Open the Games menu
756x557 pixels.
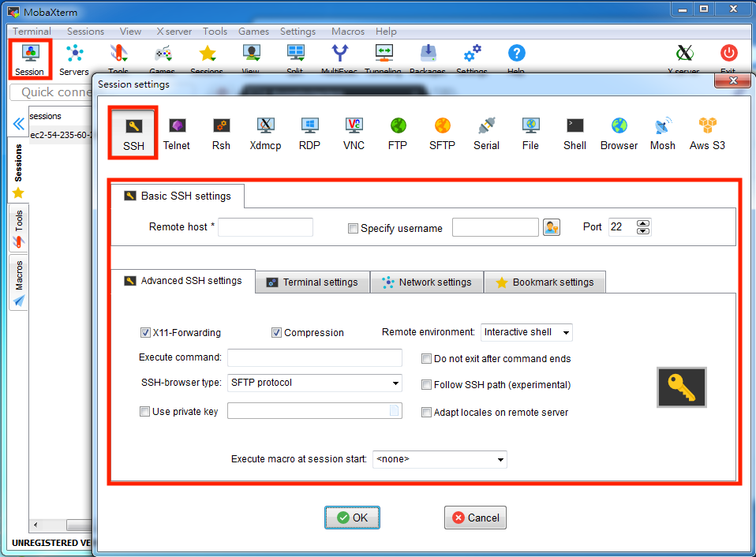(x=253, y=32)
